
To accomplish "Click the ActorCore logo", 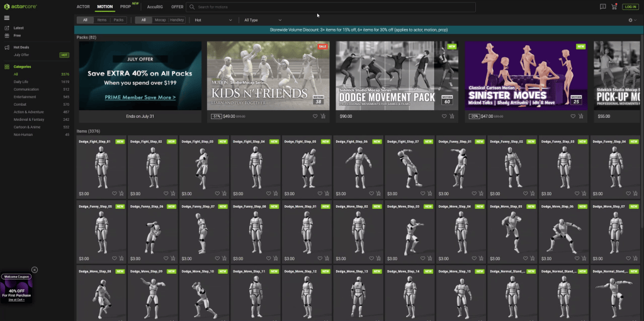I will coord(20,6).
